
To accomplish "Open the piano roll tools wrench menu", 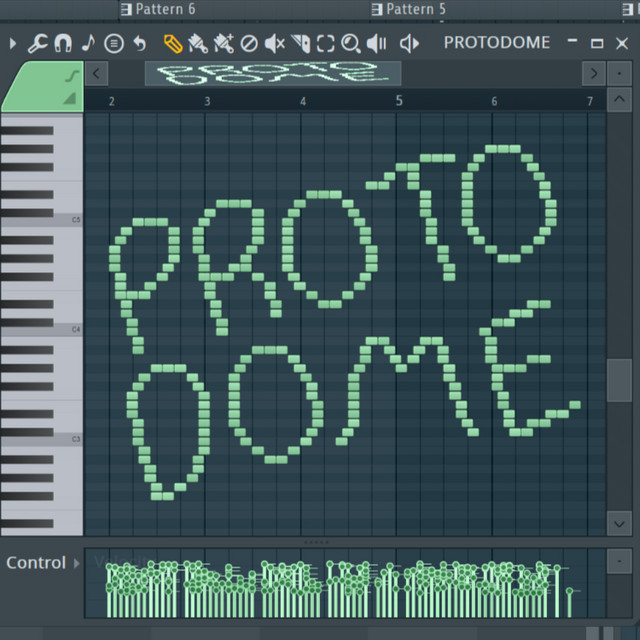I will coord(38,43).
